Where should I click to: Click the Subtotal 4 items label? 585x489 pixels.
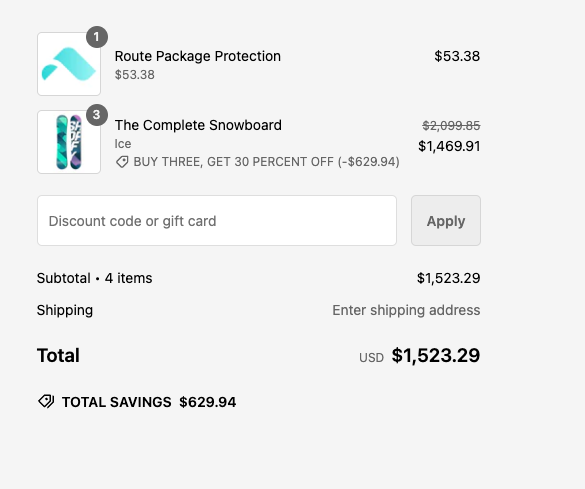click(x=94, y=278)
